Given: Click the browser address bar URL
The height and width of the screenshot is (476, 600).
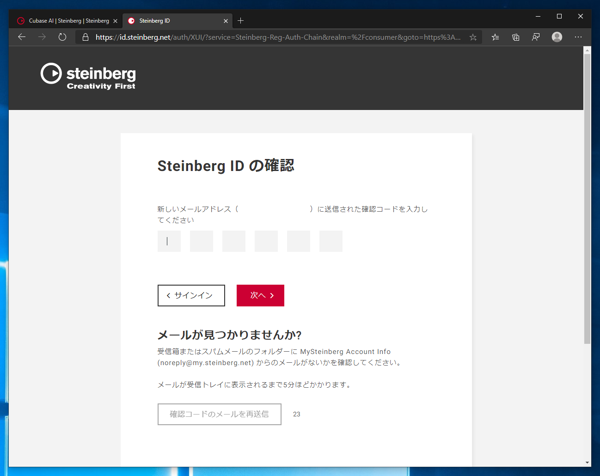Looking at the screenshot, I should point(278,37).
